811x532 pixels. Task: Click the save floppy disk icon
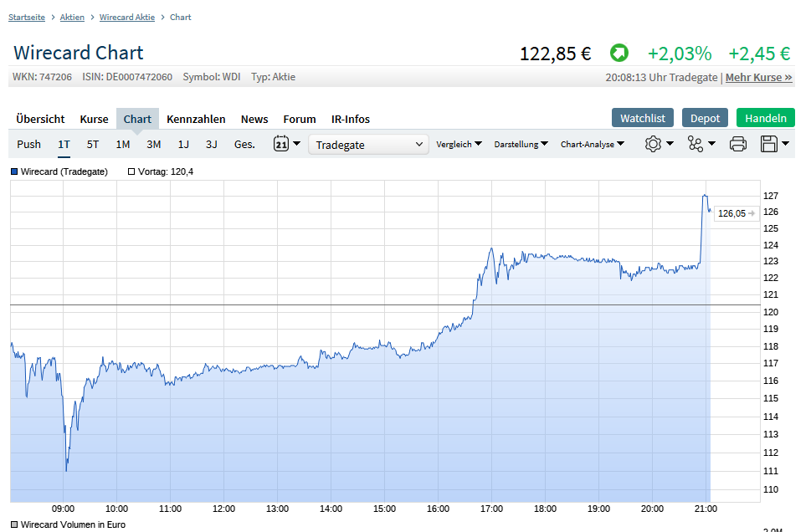click(769, 144)
